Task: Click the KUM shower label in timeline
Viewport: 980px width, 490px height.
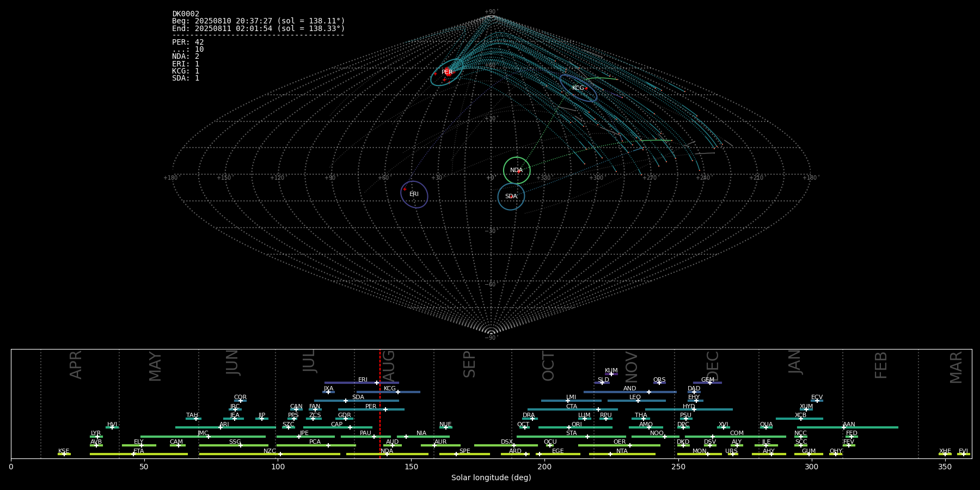Action: click(611, 371)
